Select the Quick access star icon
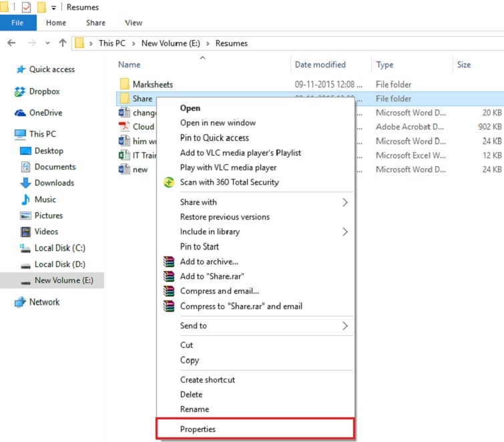504x442 pixels. point(20,69)
